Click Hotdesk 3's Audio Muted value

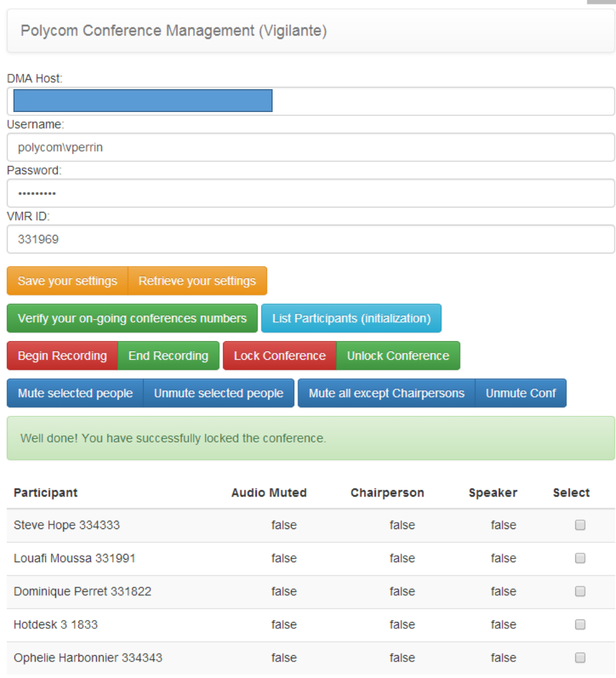[284, 625]
